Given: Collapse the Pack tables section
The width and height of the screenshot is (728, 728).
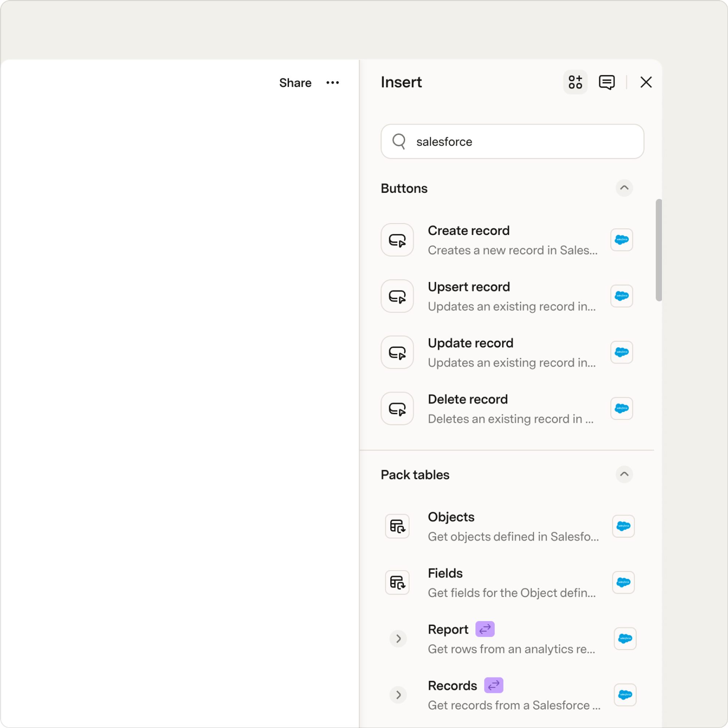Looking at the screenshot, I should click(x=624, y=474).
